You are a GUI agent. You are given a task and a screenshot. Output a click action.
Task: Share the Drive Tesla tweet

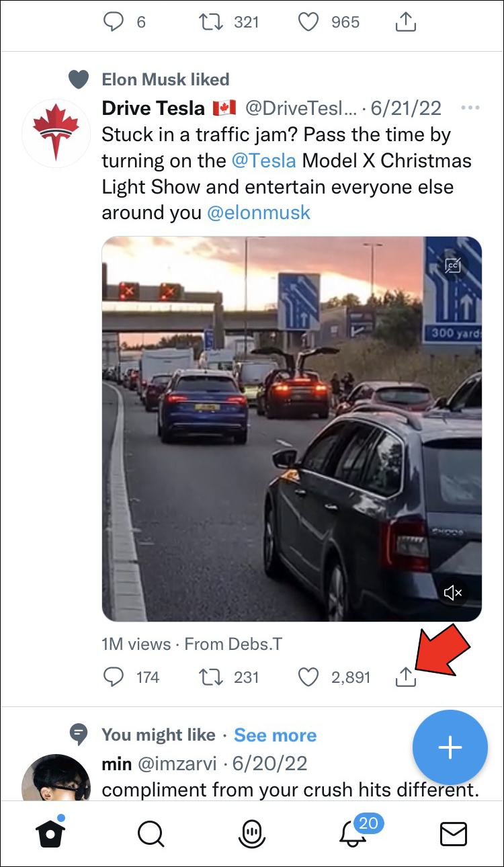pyautogui.click(x=406, y=677)
